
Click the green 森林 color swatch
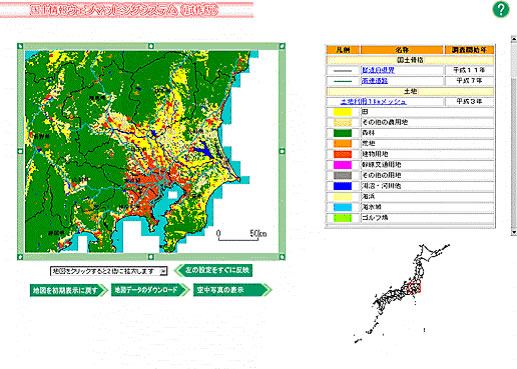pyautogui.click(x=343, y=133)
